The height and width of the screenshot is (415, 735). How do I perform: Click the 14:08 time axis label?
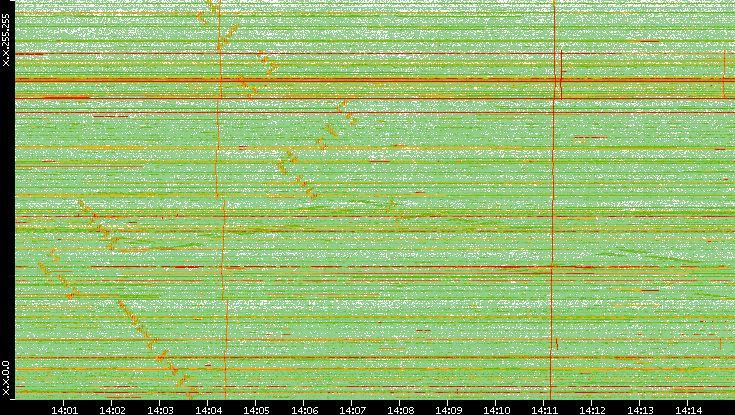[x=400, y=410]
